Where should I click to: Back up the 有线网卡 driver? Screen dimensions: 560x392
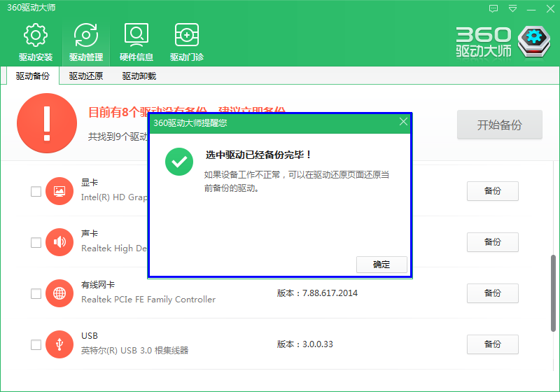point(493,293)
